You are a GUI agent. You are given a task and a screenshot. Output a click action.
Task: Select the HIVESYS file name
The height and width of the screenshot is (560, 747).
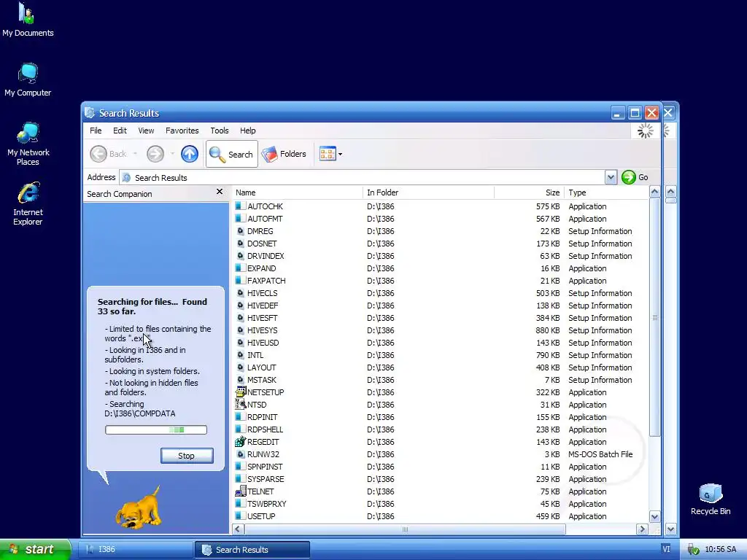[x=262, y=330]
